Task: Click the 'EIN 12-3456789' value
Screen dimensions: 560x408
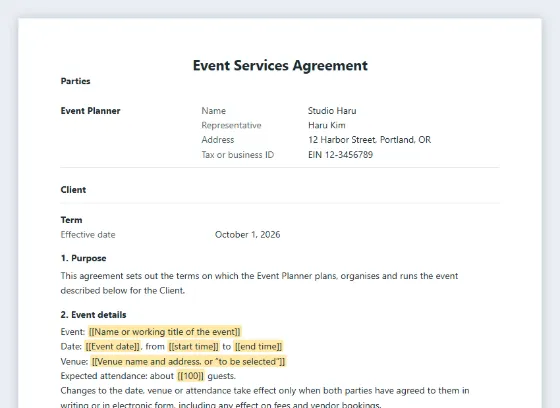Action: (340, 155)
